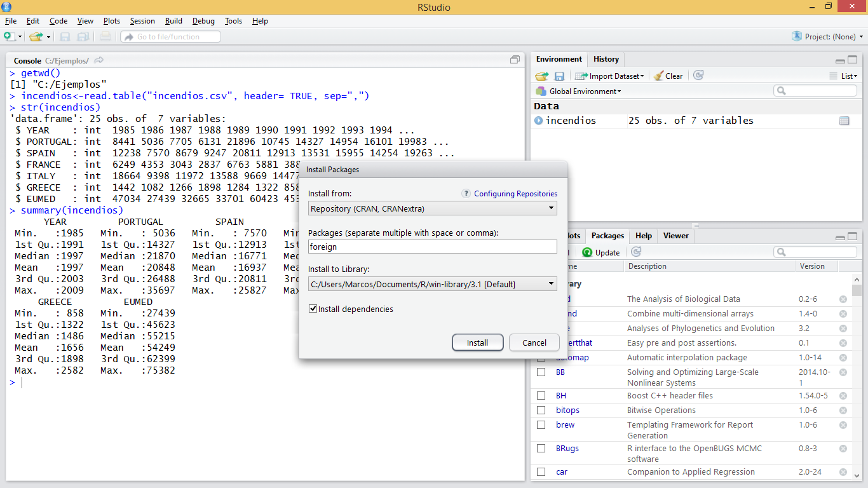
Task: Open the bitops package link
Action: pos(567,410)
